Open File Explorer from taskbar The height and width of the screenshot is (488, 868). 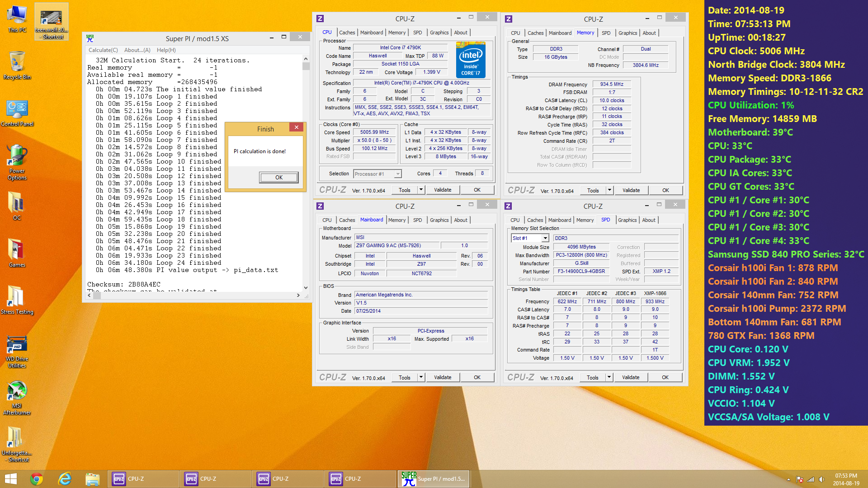[x=93, y=479]
